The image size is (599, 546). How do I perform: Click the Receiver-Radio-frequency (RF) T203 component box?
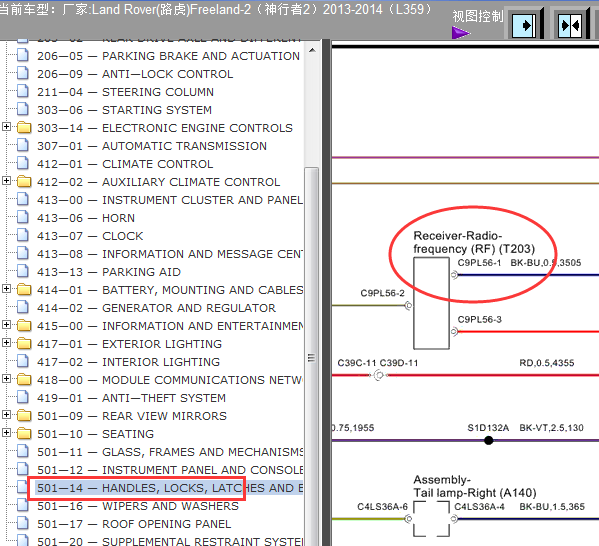point(431,303)
